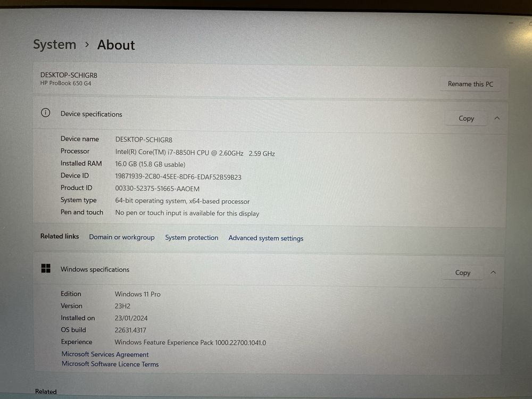The width and height of the screenshot is (532, 399).
Task: Click the System type label
Action: (x=78, y=200)
